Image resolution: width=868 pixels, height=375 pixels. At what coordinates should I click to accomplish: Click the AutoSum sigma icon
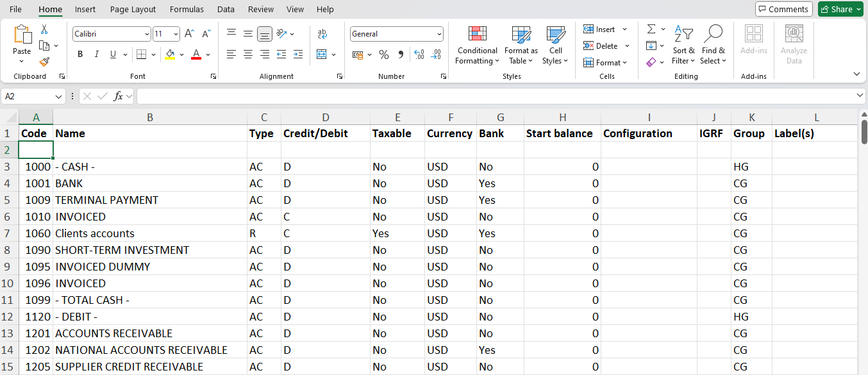click(x=651, y=29)
